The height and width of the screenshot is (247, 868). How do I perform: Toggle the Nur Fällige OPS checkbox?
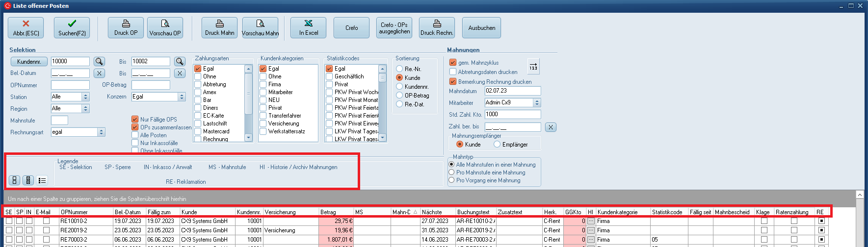(135, 119)
